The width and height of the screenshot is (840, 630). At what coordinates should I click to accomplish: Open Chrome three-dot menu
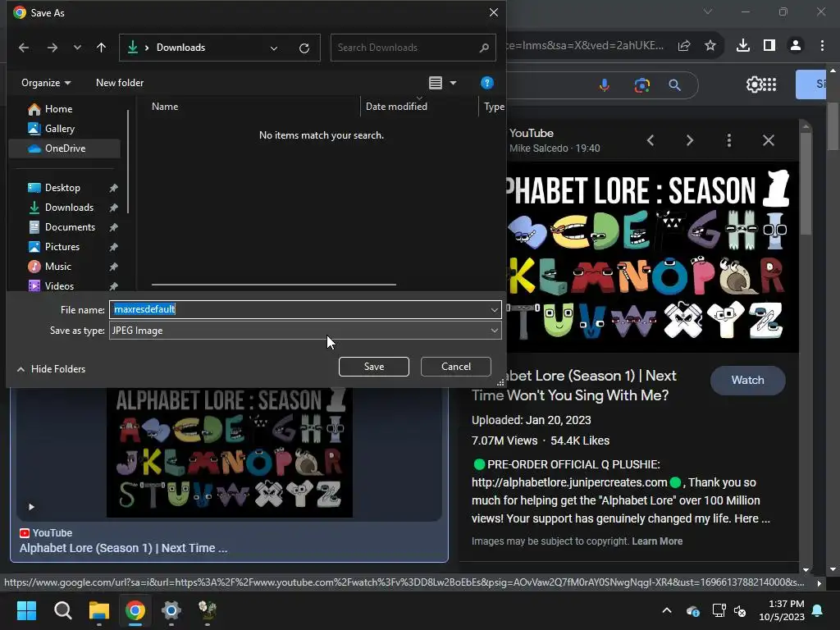click(x=822, y=46)
